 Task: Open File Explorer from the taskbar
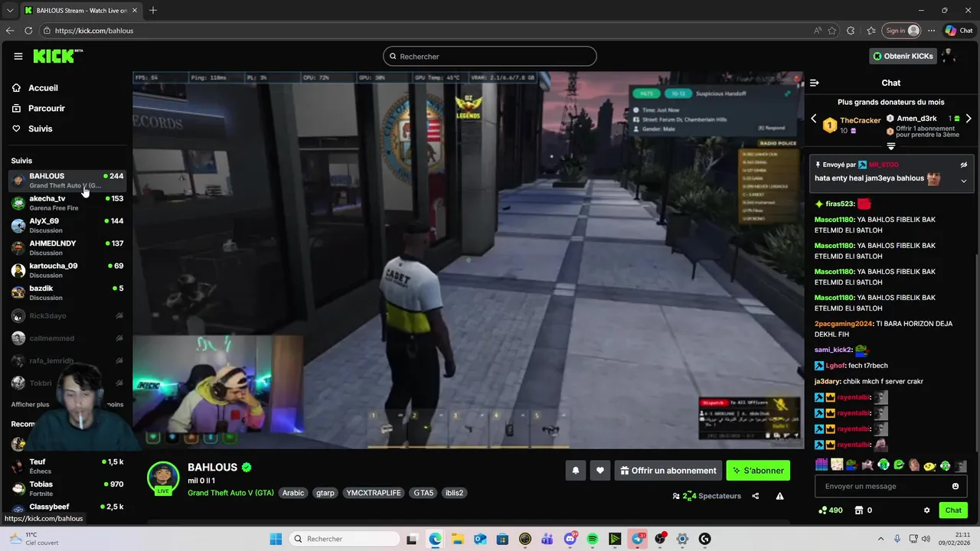(x=457, y=539)
